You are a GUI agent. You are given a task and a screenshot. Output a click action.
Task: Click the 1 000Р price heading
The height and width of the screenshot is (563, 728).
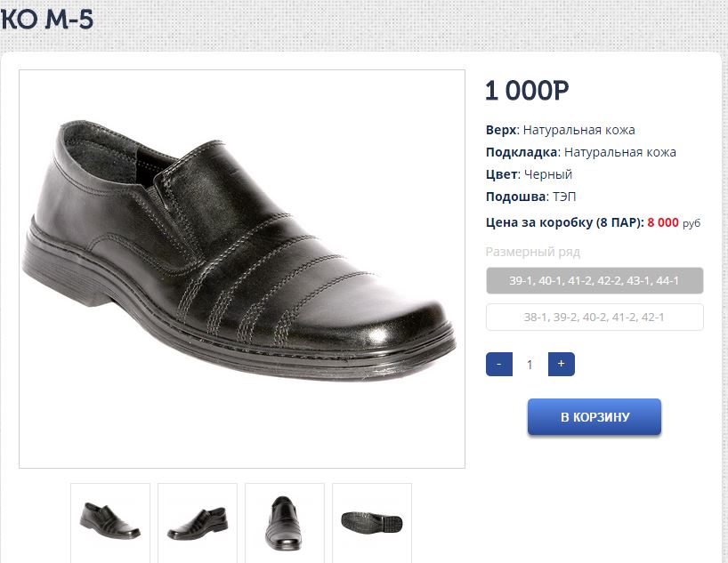coord(527,91)
